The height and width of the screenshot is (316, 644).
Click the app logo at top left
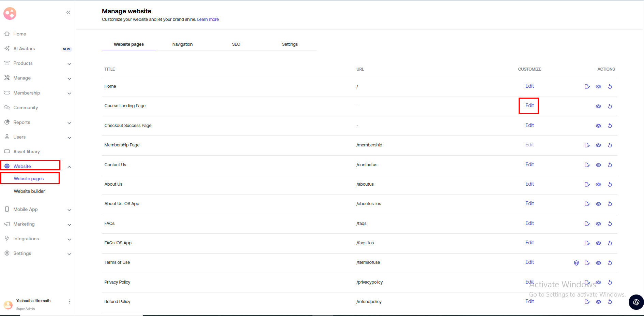10,13
